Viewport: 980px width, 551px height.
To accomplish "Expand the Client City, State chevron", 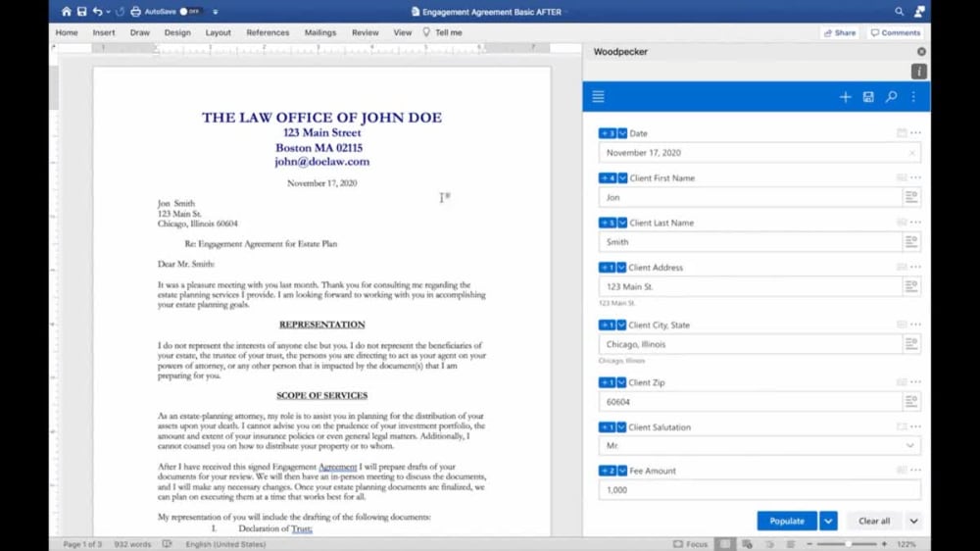I will point(621,326).
